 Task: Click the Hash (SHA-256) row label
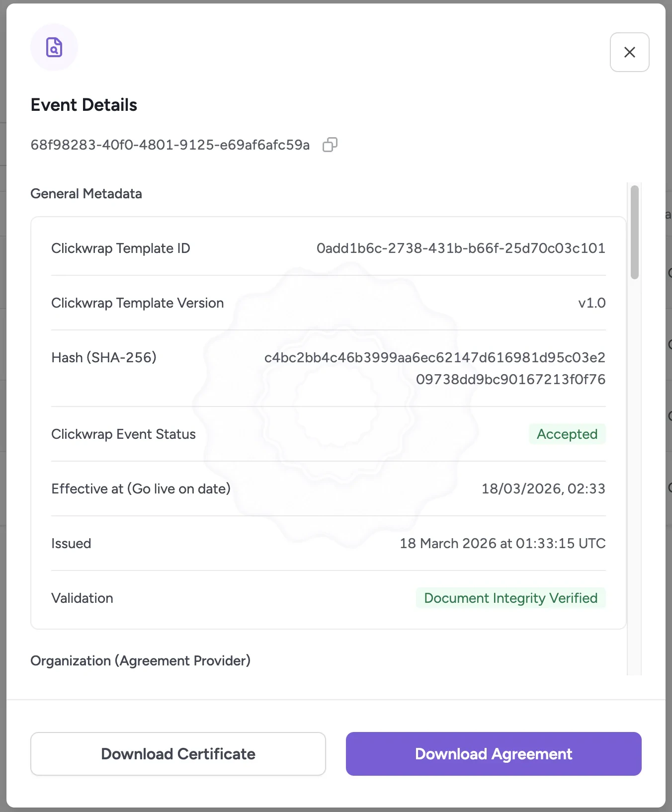point(103,357)
